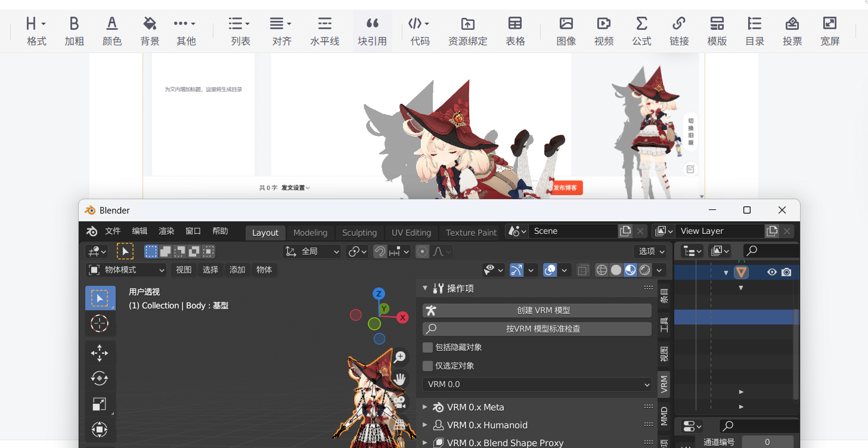Click the tweak select arrow icon
Screen dimensions: 868x448
pyautogui.click(x=125, y=252)
